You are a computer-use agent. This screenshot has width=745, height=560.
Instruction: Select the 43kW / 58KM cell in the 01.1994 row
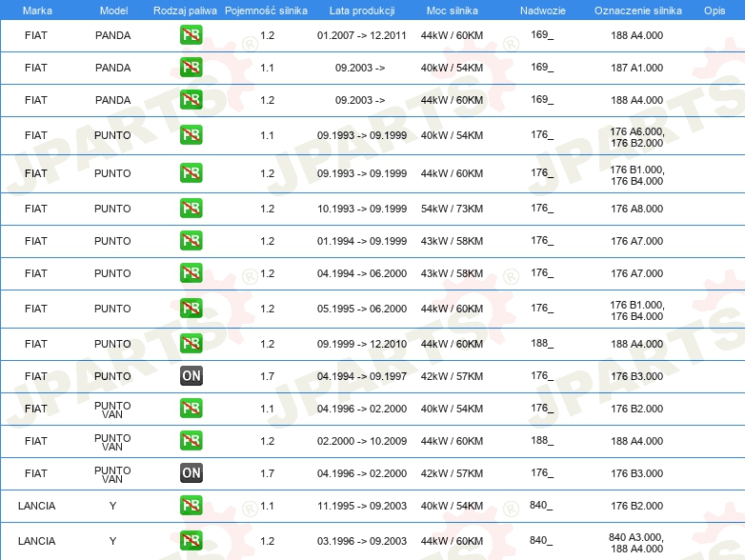coord(452,241)
